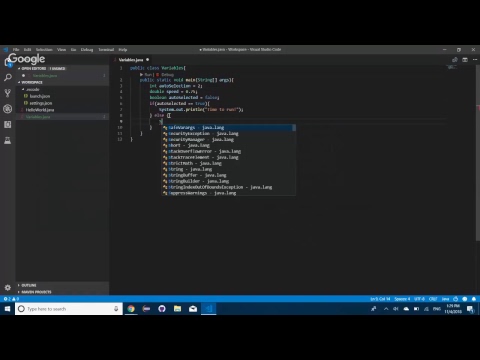Click the OneDrive cloud tray icon
Screen dimensions: 480x360
click(x=406, y=309)
